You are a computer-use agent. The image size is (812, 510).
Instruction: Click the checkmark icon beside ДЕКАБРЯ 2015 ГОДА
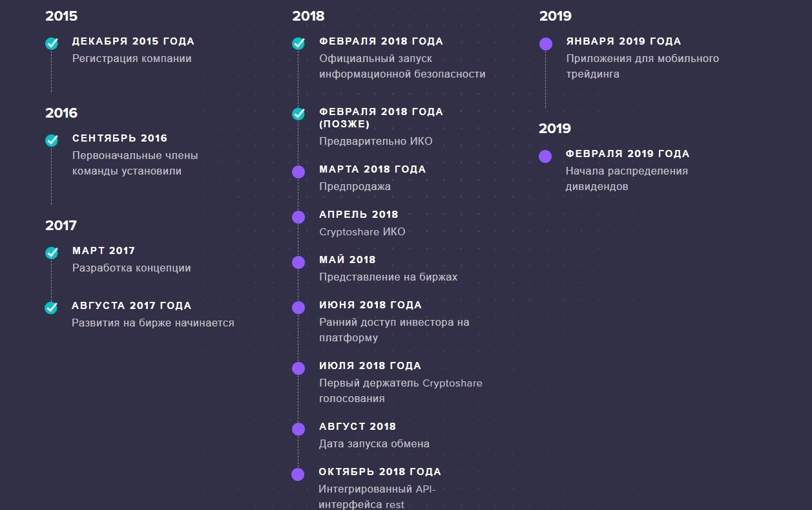(x=52, y=44)
